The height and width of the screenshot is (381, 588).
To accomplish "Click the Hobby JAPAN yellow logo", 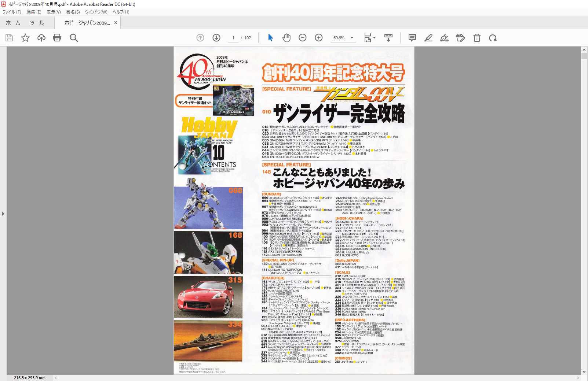I will (209, 127).
